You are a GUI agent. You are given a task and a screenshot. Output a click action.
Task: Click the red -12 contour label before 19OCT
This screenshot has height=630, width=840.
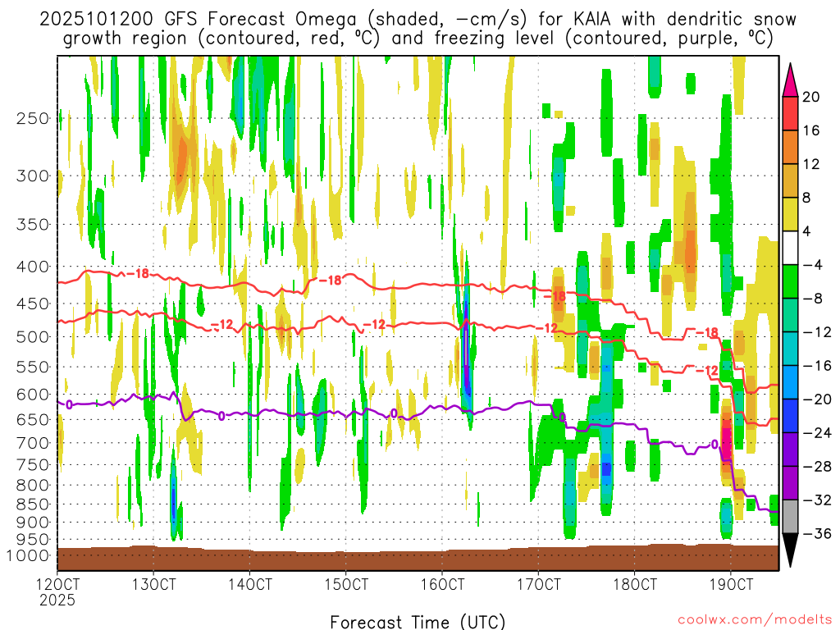706,371
